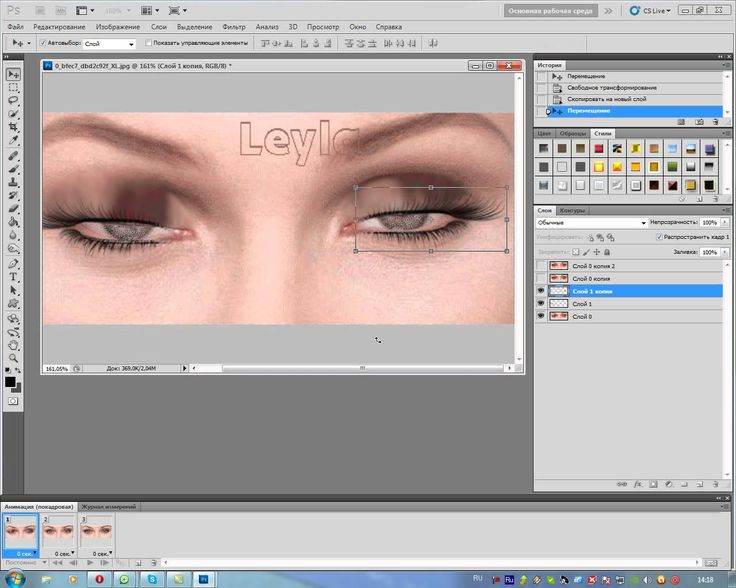Open frame 3 delay dropdown
Image resolution: width=736 pixels, height=588 pixels.
[x=110, y=553]
